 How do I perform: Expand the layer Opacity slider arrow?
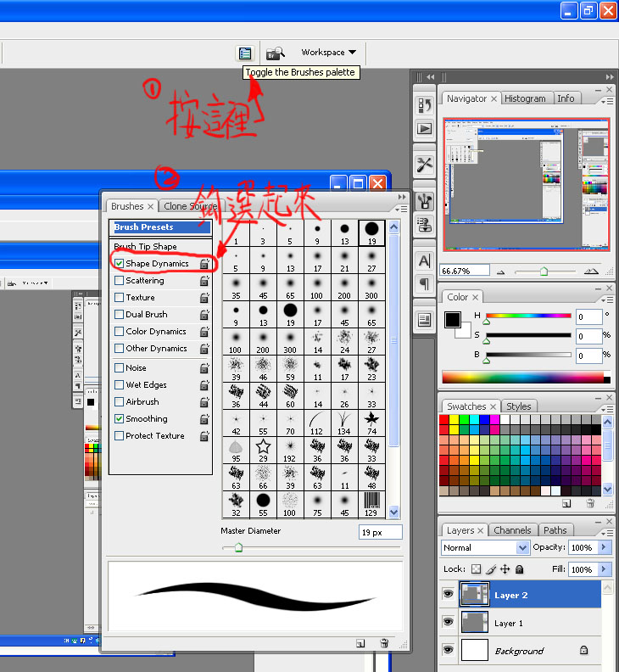click(604, 548)
